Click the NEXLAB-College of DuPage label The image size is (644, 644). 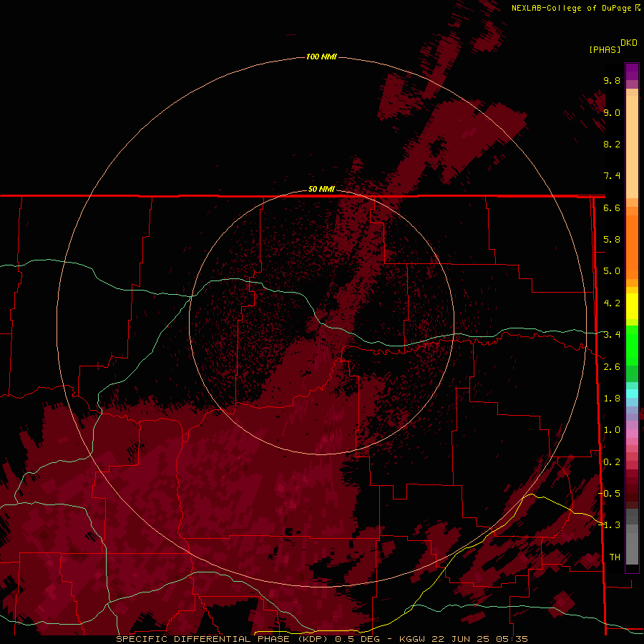click(x=572, y=8)
